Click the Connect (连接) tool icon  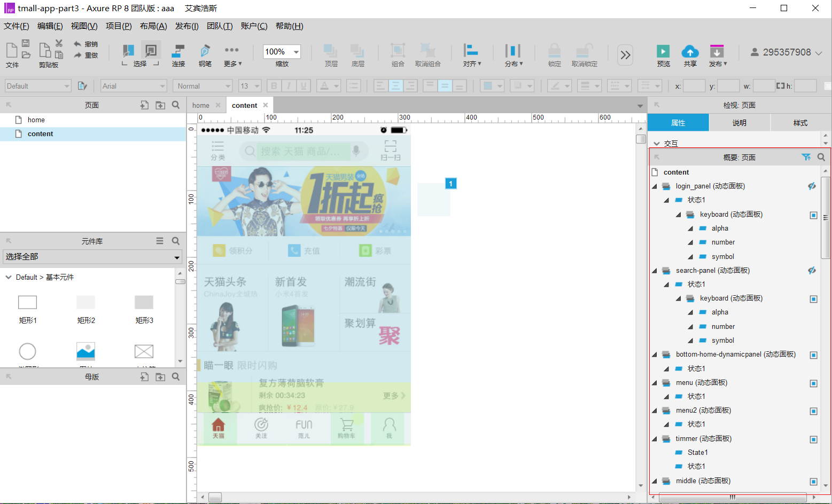click(x=178, y=51)
